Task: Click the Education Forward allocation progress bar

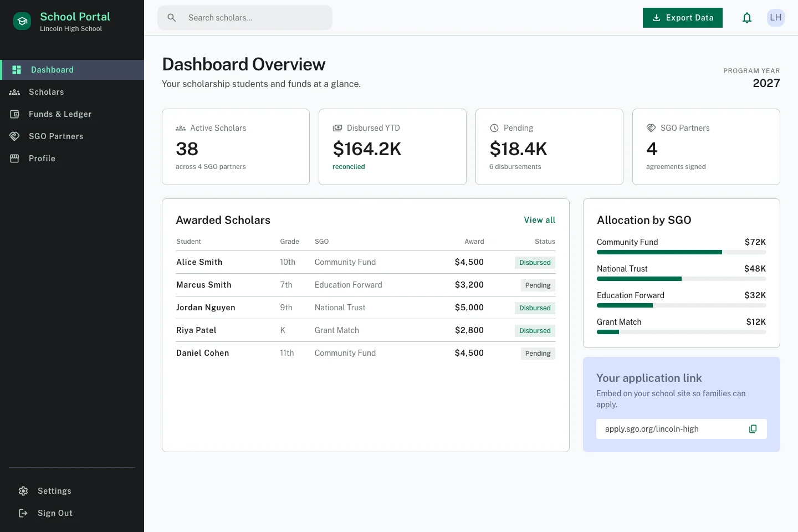Action: pyautogui.click(x=682, y=305)
